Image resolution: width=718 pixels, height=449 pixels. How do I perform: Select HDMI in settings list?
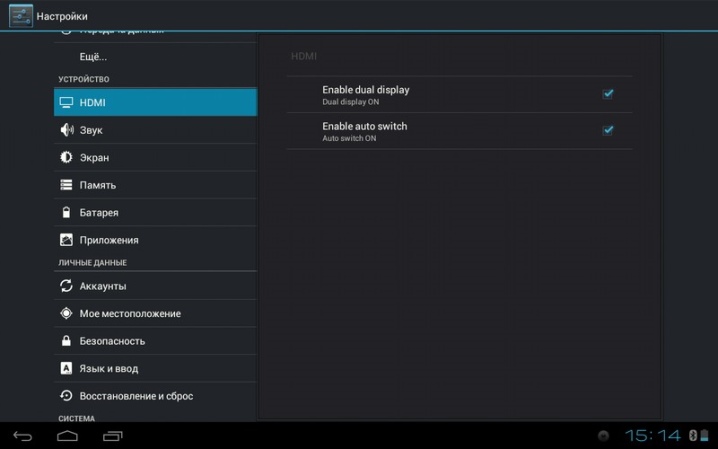click(155, 103)
